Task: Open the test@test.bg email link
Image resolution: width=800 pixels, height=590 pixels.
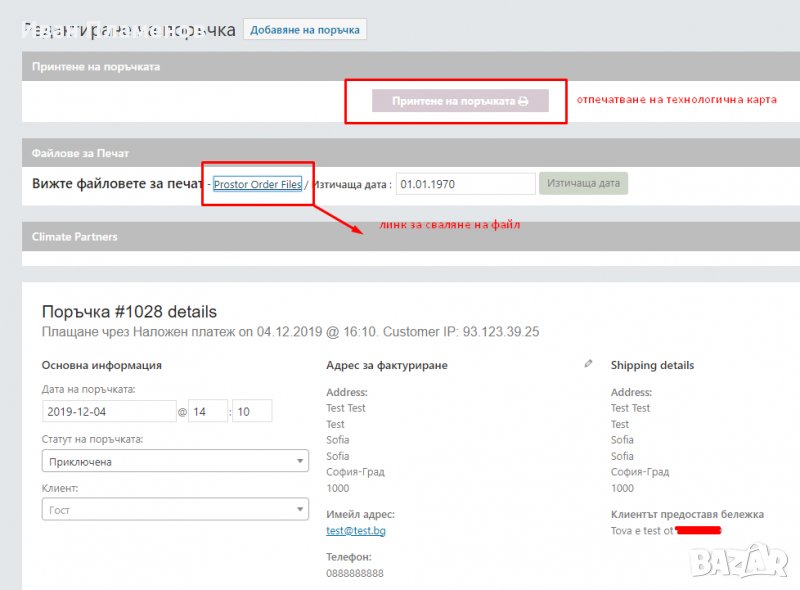Action: click(355, 530)
